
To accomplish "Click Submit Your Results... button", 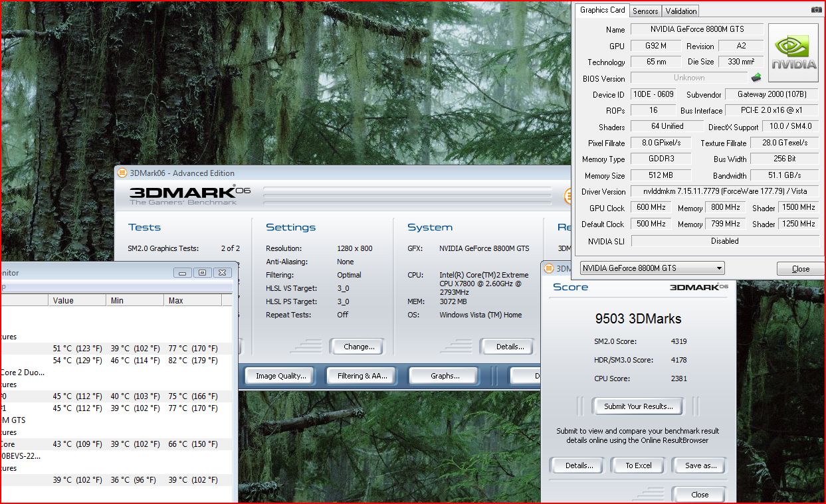I will pos(639,406).
